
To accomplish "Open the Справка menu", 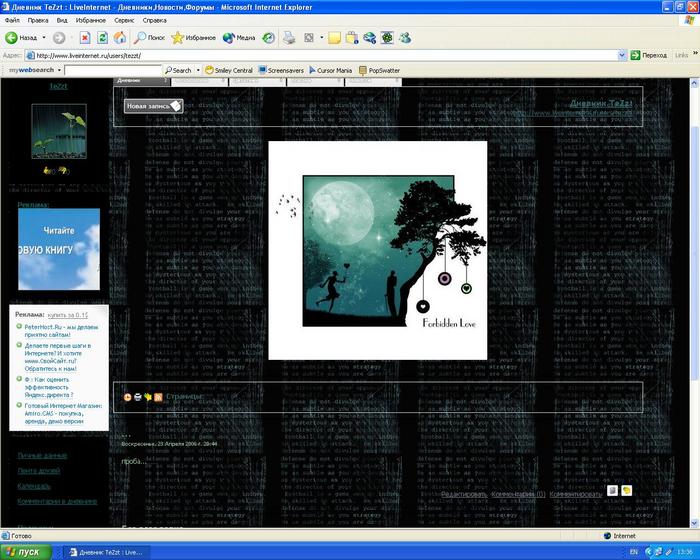I will coord(154,20).
